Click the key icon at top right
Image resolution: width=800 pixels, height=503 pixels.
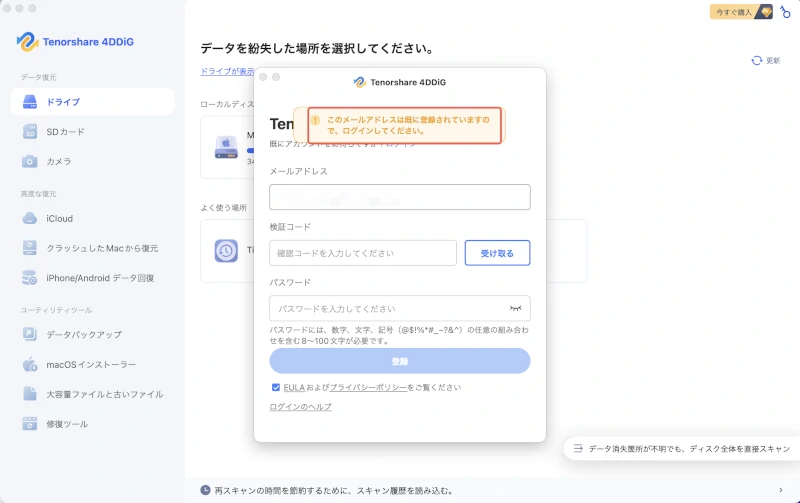tap(785, 11)
